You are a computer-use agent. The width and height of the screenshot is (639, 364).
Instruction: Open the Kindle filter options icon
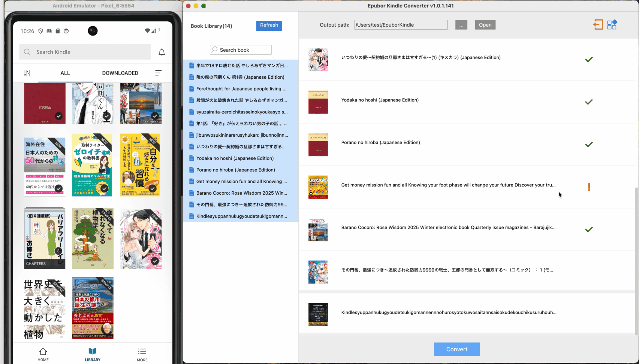[x=27, y=73]
